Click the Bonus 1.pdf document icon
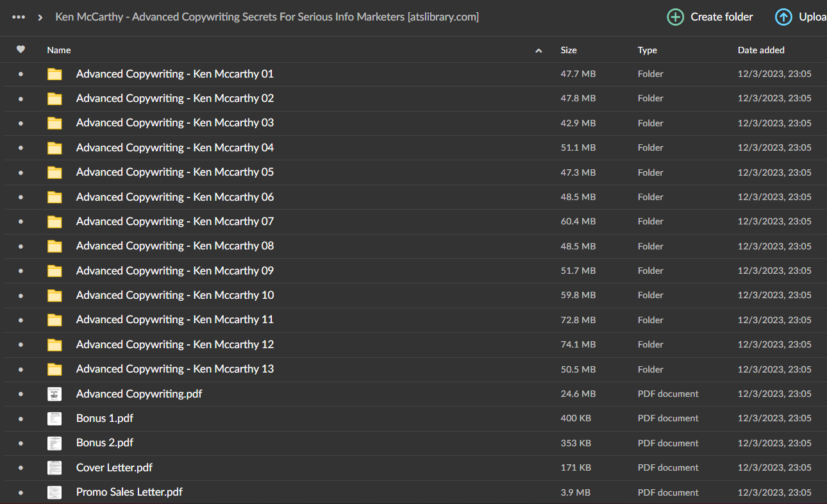827x504 pixels. 54,418
